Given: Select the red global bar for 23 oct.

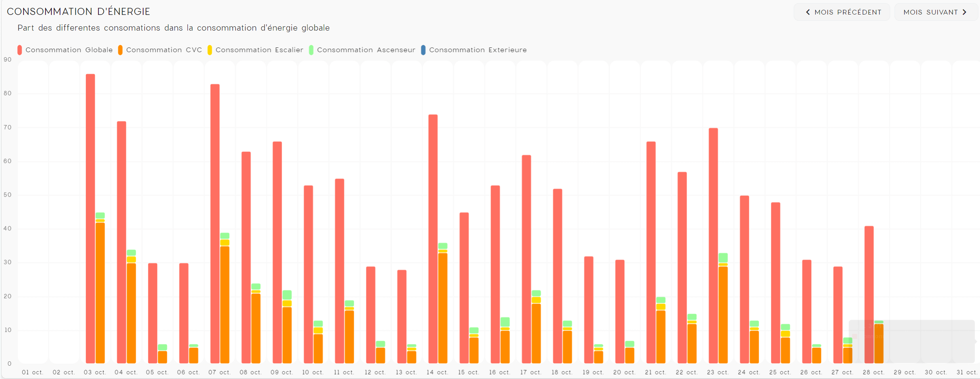Looking at the screenshot, I should [713, 246].
